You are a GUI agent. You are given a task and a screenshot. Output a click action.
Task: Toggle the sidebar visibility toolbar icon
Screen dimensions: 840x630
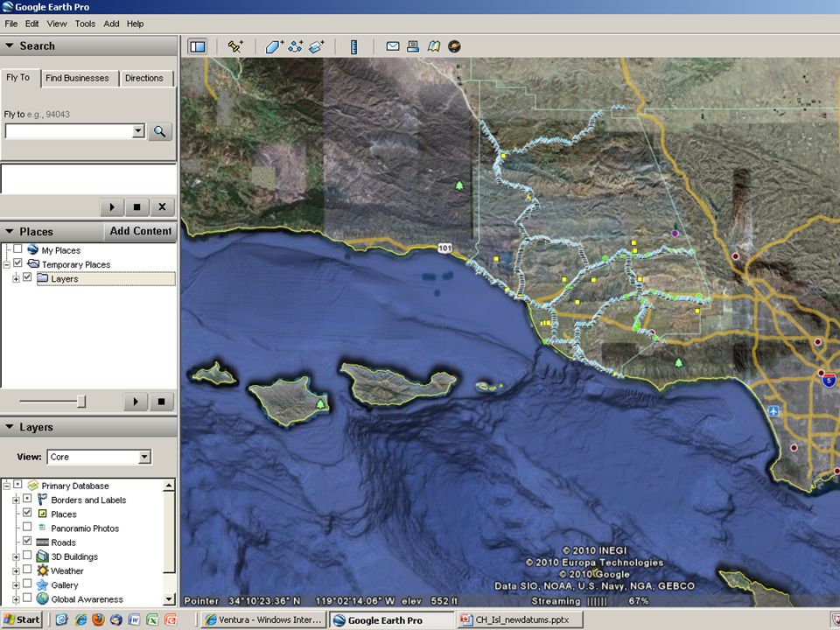(x=198, y=46)
